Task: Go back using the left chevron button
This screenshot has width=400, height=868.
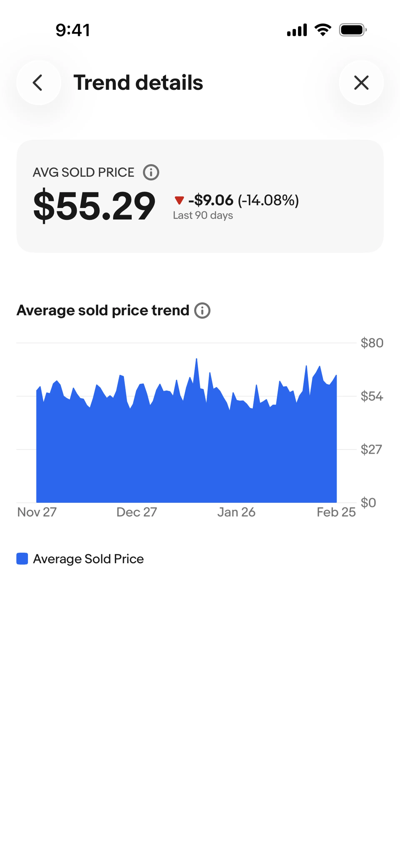Action: (38, 83)
